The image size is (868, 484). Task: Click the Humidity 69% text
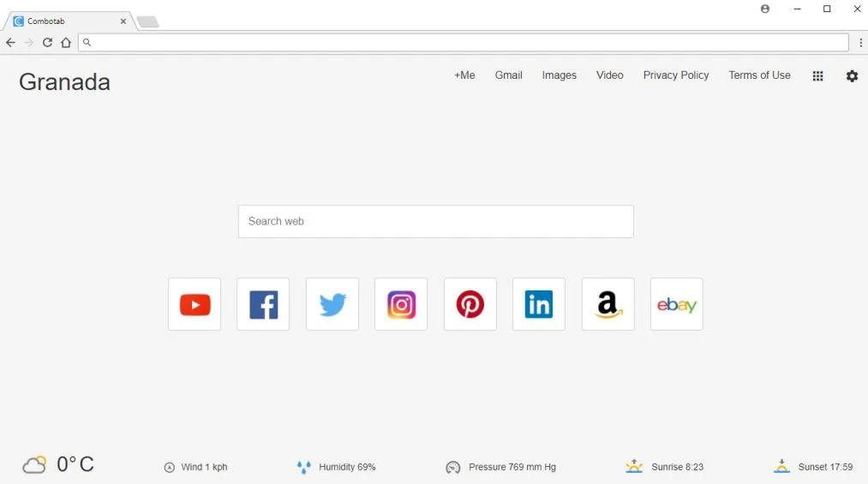(x=347, y=468)
